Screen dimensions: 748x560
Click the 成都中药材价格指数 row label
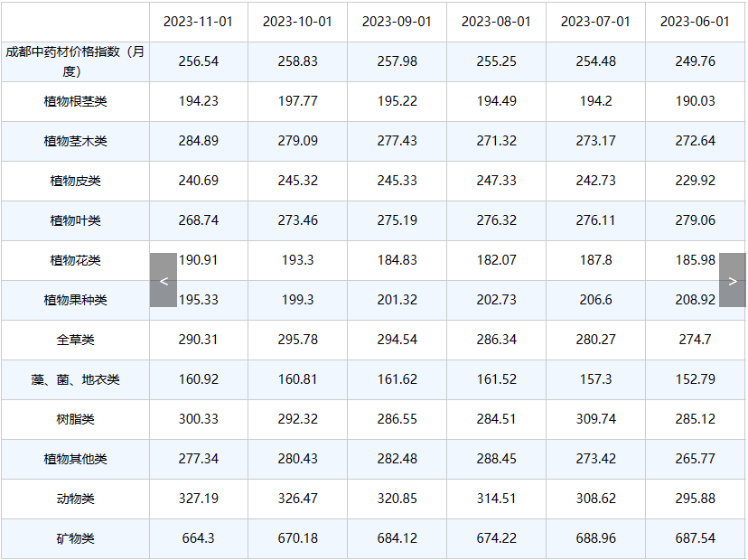tap(75, 61)
